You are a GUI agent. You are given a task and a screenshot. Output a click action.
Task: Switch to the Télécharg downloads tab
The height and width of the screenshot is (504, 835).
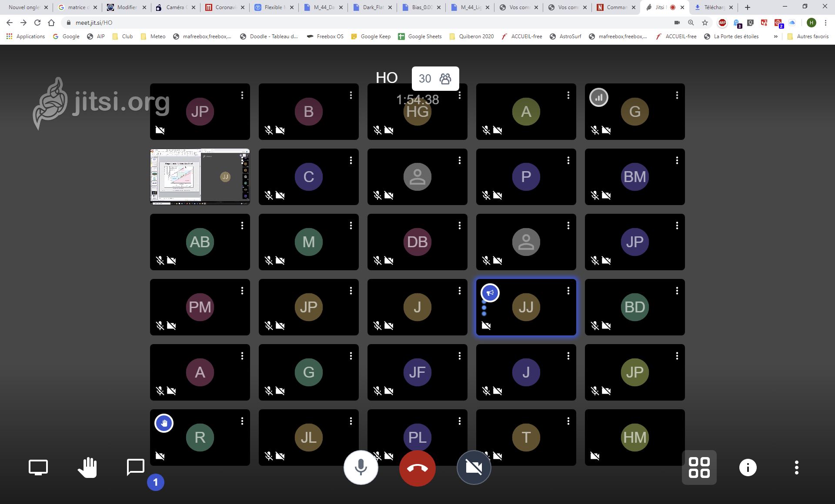(714, 7)
